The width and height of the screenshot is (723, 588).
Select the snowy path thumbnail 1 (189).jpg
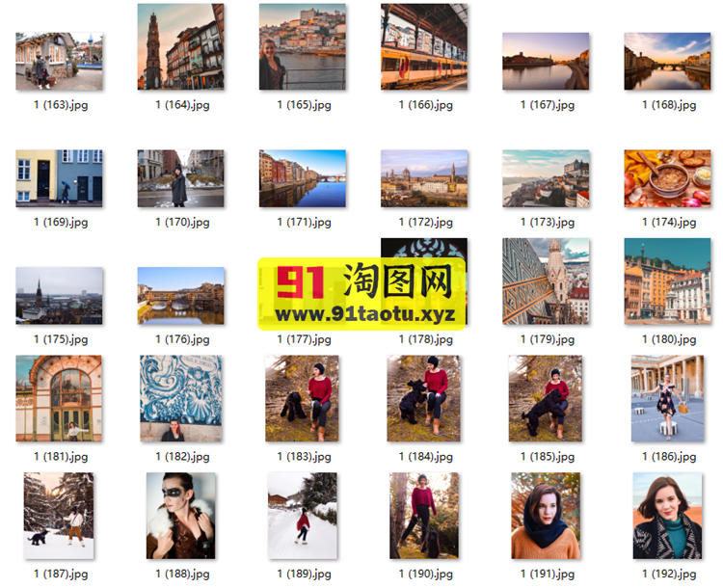[x=303, y=516]
